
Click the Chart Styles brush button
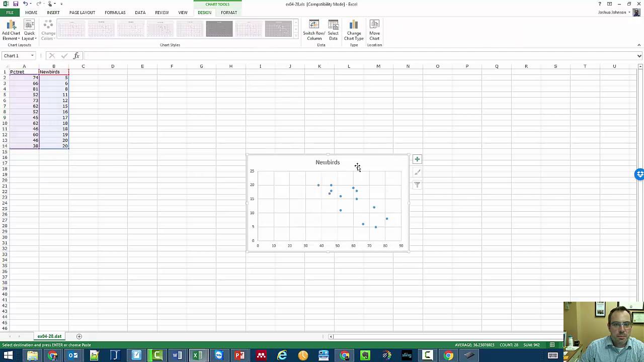tap(417, 172)
